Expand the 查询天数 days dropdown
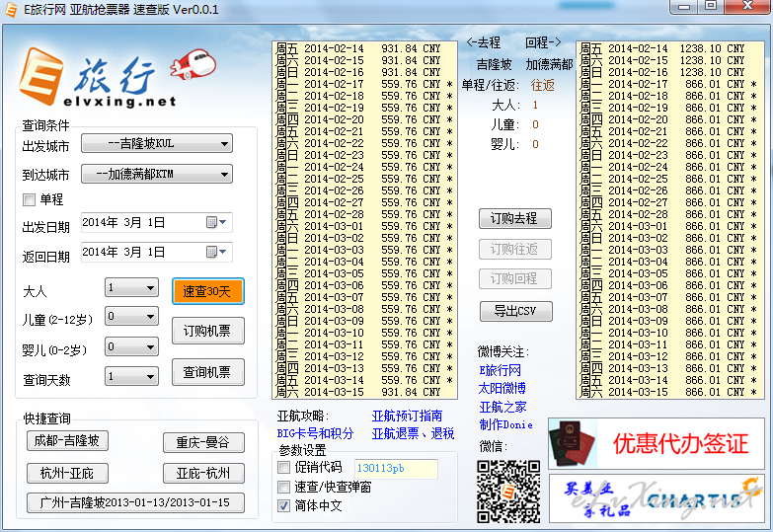 (131, 376)
